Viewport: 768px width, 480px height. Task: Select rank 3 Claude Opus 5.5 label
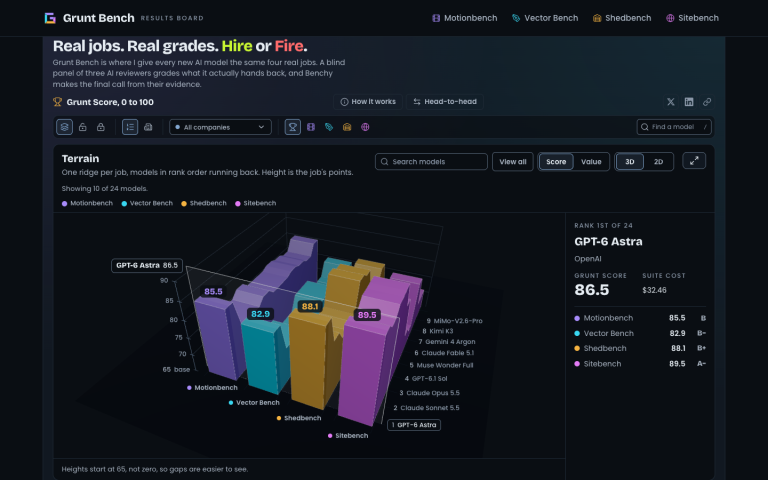pyautogui.click(x=430, y=393)
